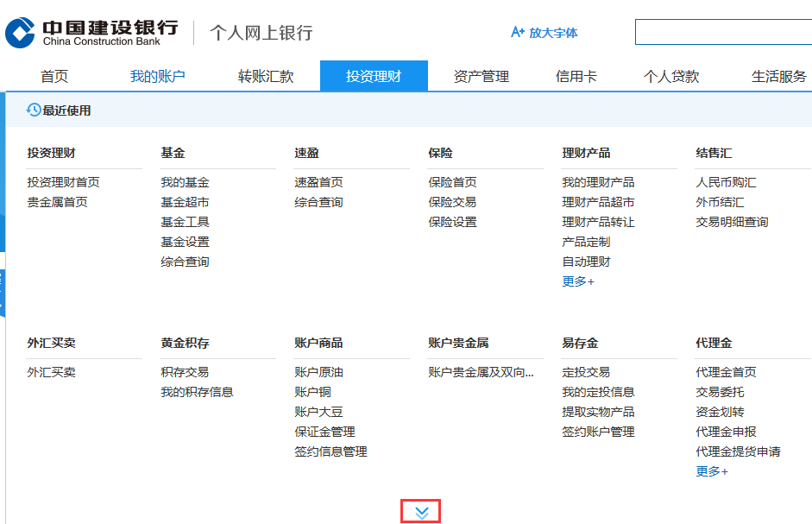Expand 更多+ under 理财产品

coord(578,281)
